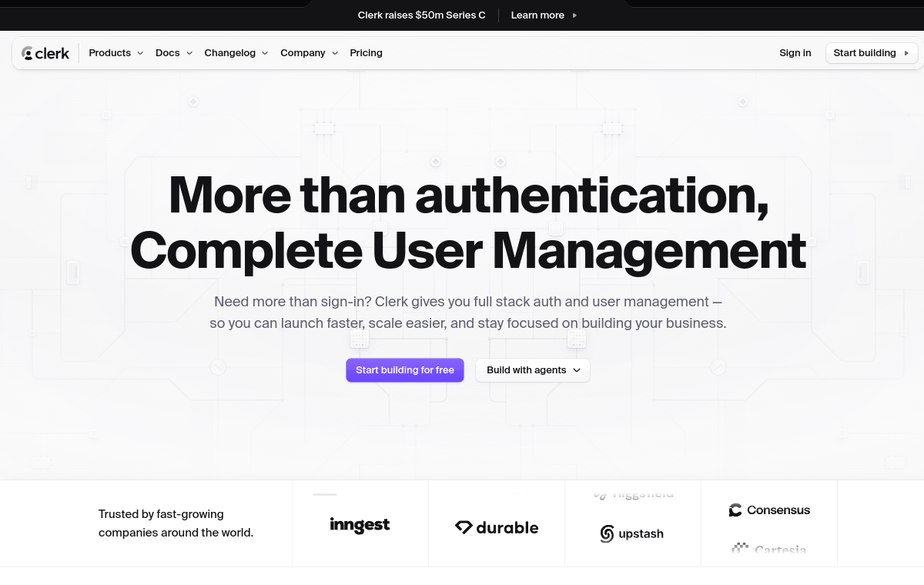Screen dimensions: 924x585
Task: Expand the Docs chevron arrow
Action: tap(189, 53)
